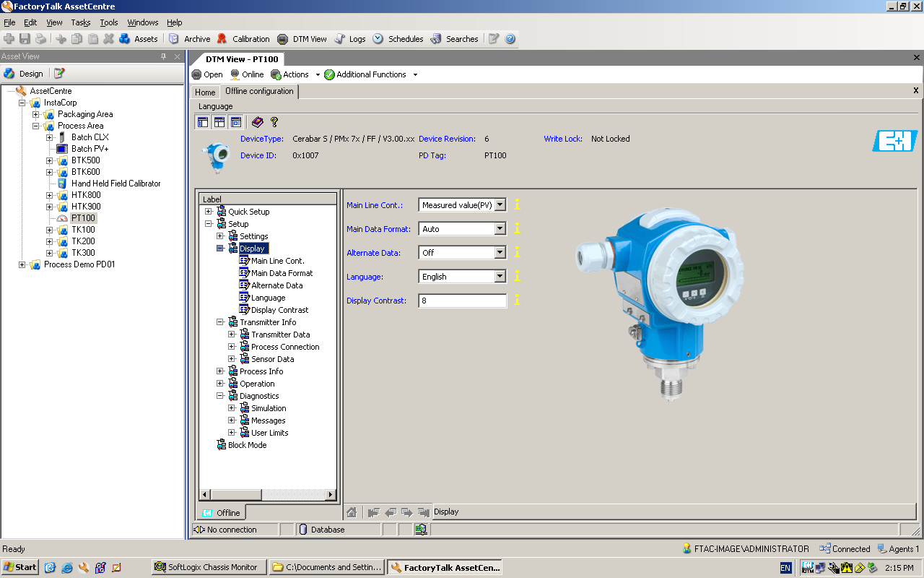Toggle the first panel layout view button
The height and width of the screenshot is (578, 924).
pos(203,122)
